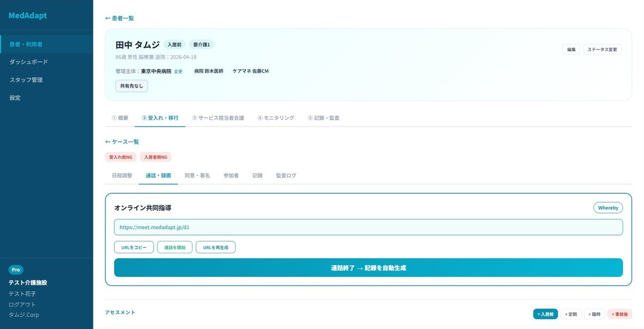Open the ③ サービス担当者会議 tab
Image resolution: width=644 pixels, height=329 pixels.
218,118
